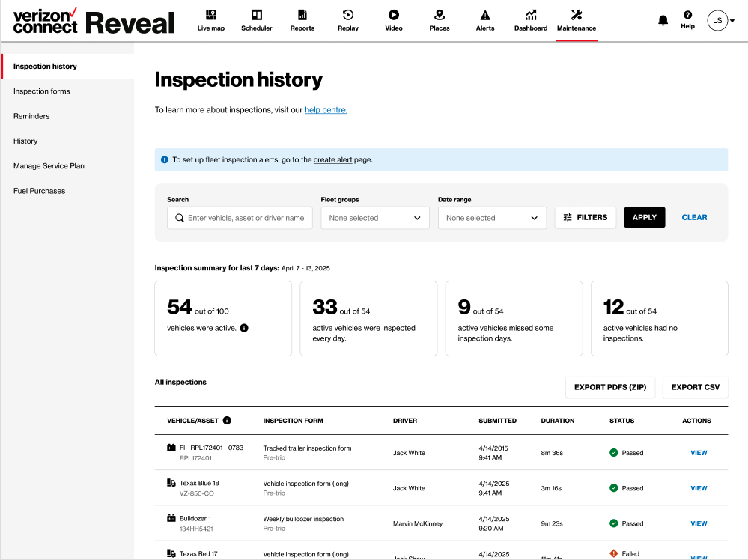Click the FILTERS button
The height and width of the screenshot is (560, 748).
coord(586,218)
